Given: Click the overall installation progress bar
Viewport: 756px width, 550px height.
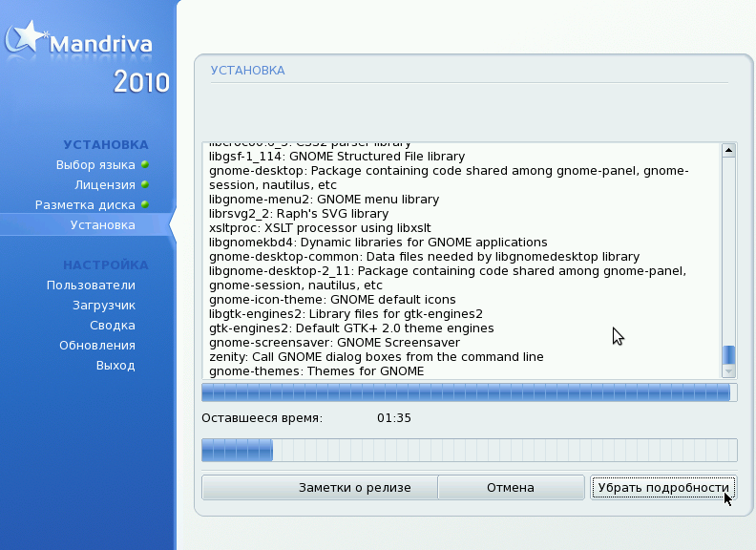Looking at the screenshot, I should coord(469,450).
